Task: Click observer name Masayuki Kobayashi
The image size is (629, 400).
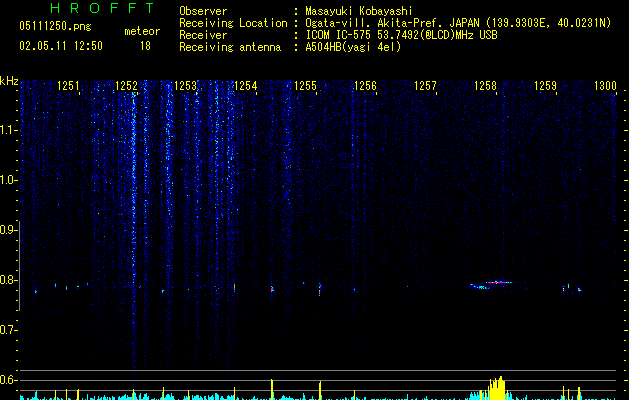Action: 359,11
